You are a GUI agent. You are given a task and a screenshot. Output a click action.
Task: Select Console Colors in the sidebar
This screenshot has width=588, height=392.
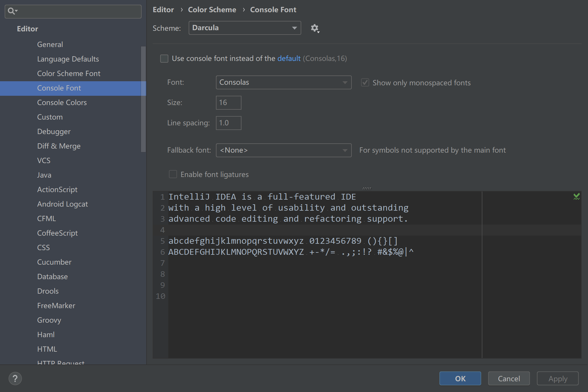coord(62,102)
